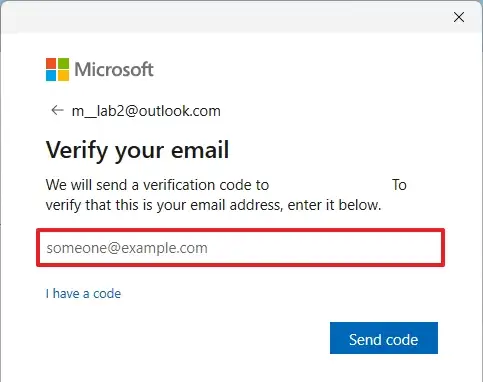This screenshot has height=382, width=483.
Task: Click the back arrow beside m__lab2@outlook.com
Action: (x=57, y=110)
